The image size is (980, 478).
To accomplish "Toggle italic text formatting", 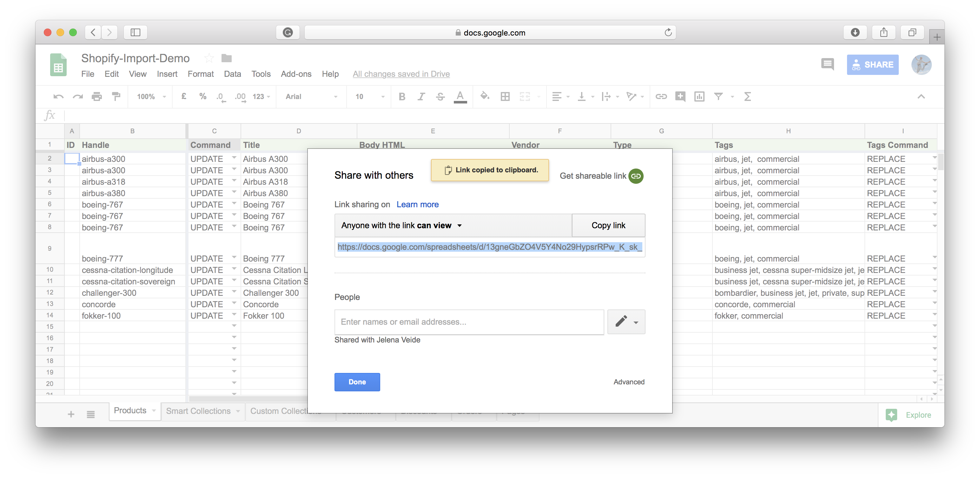I will [x=421, y=97].
